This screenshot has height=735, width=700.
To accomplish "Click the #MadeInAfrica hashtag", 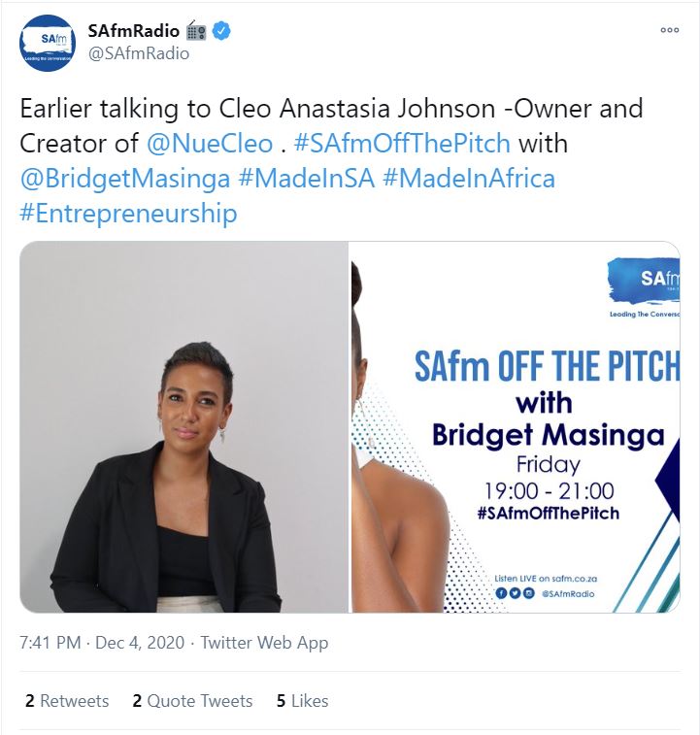I will pyautogui.click(x=469, y=179).
